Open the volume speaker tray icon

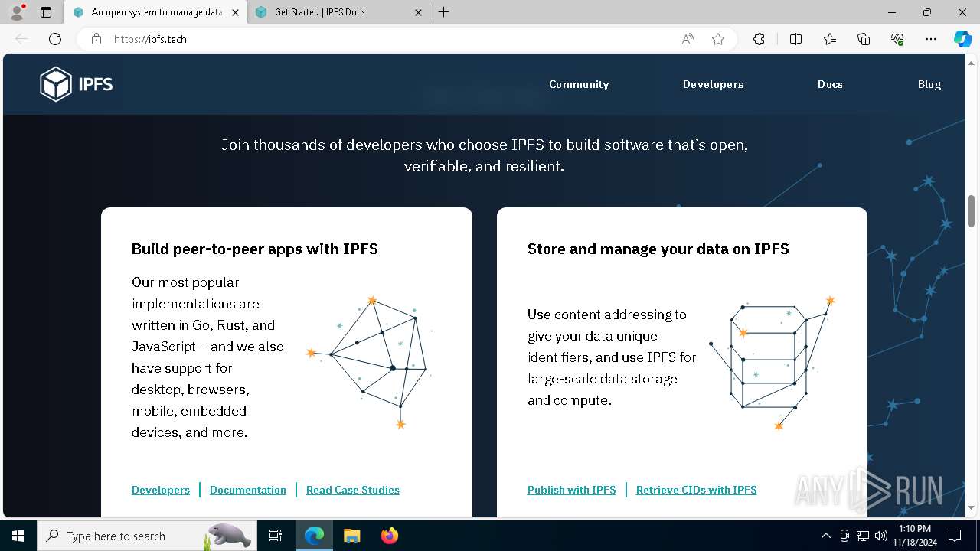[x=880, y=536]
